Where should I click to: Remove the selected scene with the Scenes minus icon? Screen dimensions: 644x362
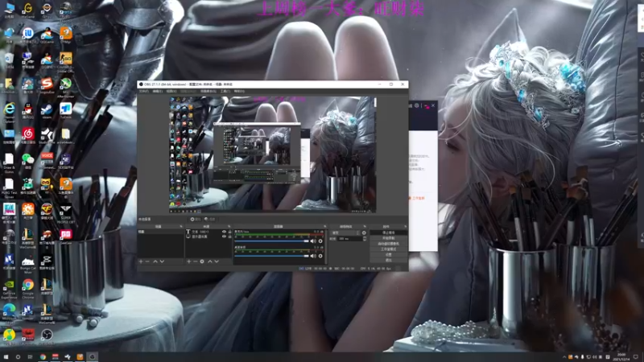point(147,261)
